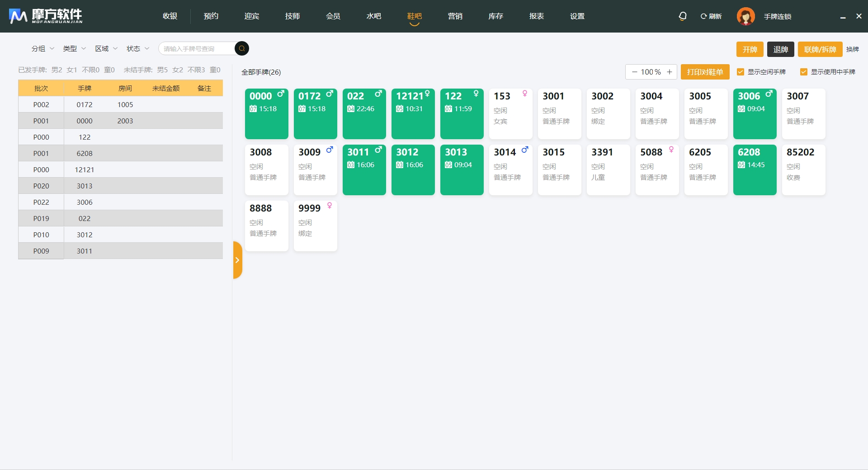Click the user avatar picture
Viewport: 868px width, 470px height.
745,16
